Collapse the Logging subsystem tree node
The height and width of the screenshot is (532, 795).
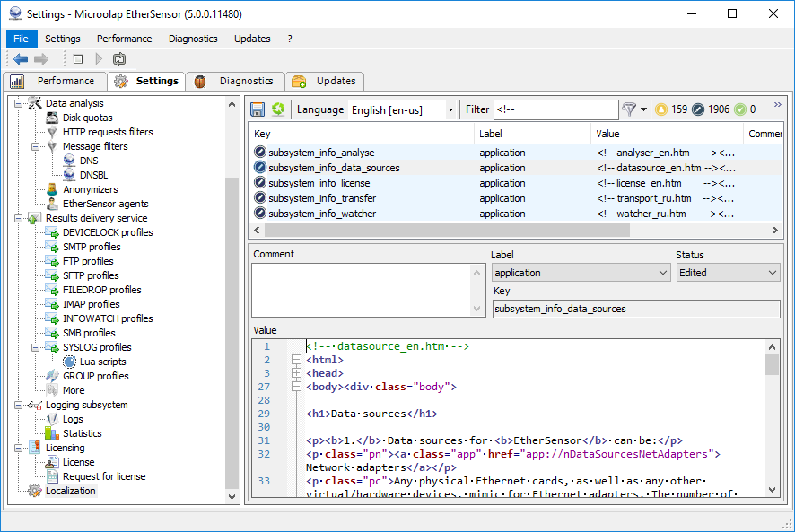(18, 406)
